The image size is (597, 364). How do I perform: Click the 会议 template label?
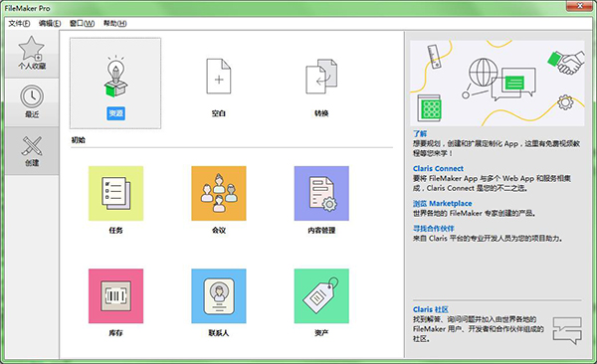219,231
